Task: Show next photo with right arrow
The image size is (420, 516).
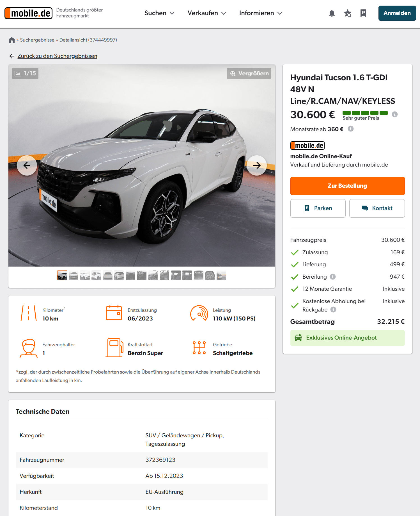Action: coord(257,165)
